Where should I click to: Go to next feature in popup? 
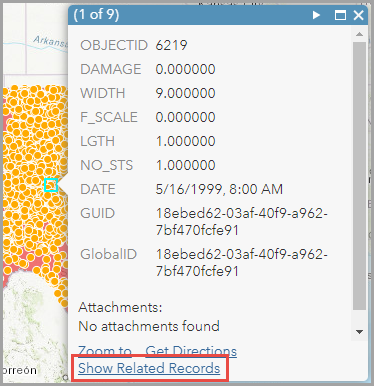click(x=316, y=15)
